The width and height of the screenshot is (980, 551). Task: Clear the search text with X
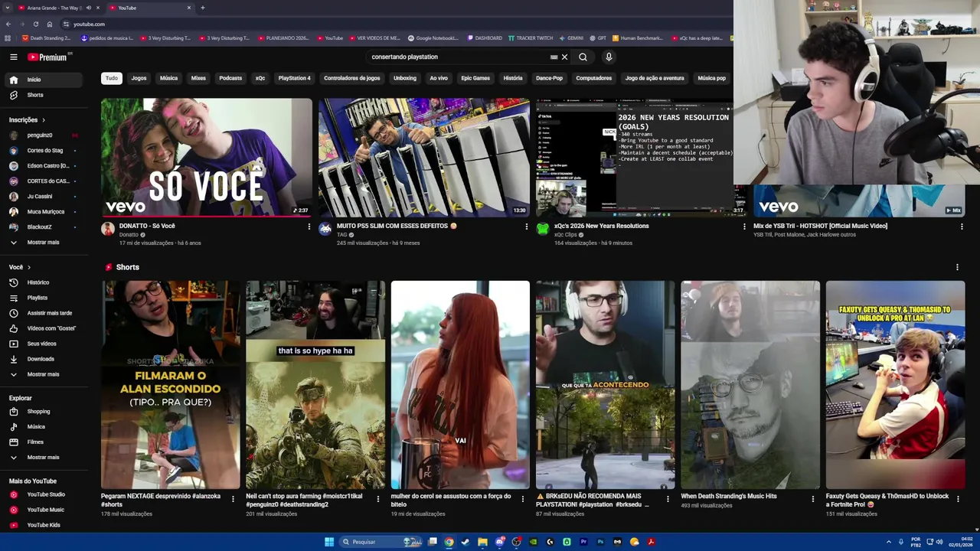tap(564, 57)
